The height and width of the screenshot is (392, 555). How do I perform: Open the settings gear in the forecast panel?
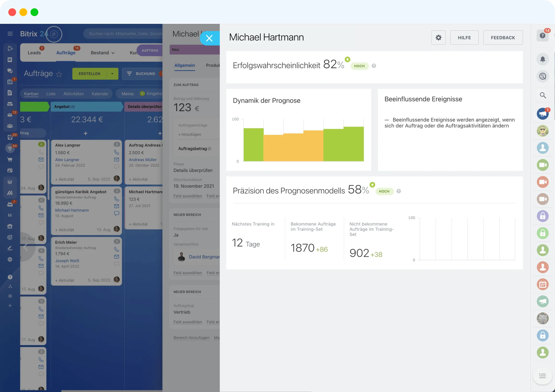click(438, 37)
